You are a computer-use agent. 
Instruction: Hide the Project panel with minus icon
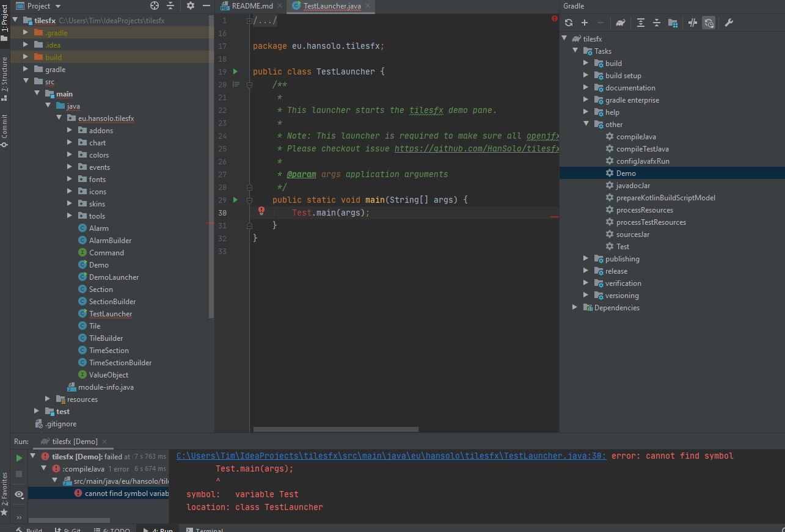point(206,5)
